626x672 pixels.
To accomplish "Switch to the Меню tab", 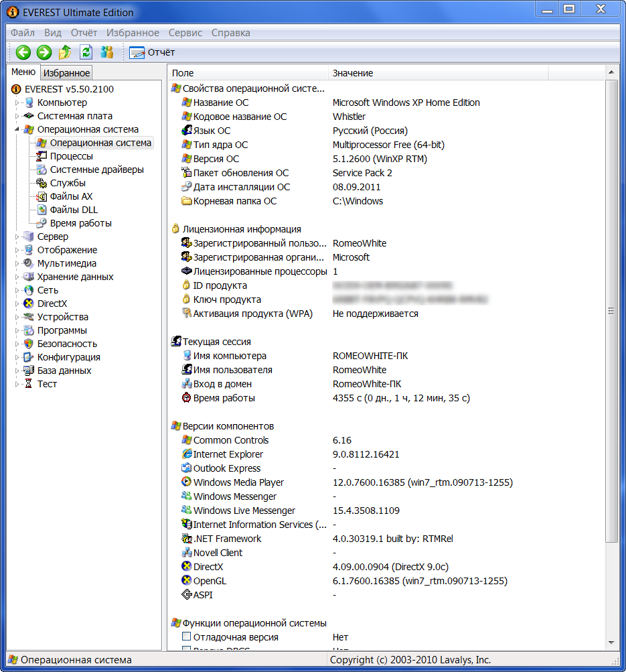I will pos(23,72).
